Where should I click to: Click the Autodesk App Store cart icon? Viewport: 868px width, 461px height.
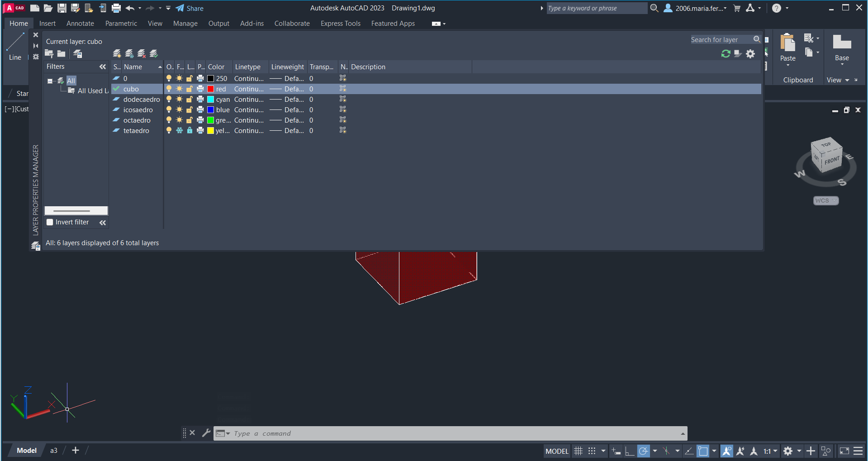[x=737, y=8]
